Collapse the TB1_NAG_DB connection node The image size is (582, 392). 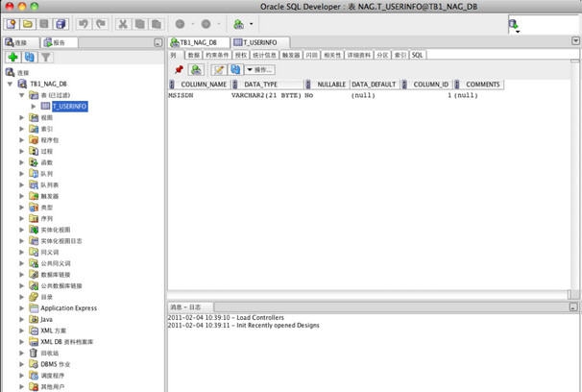click(11, 84)
